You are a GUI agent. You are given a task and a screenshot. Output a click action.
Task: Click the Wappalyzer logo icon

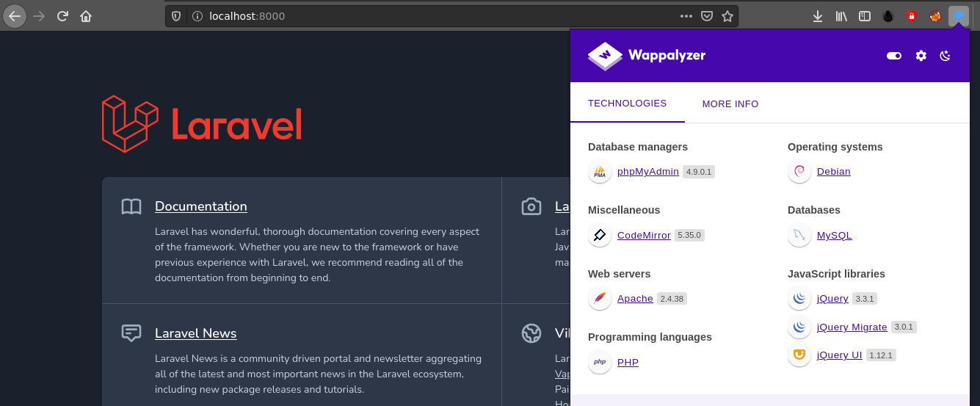click(605, 55)
